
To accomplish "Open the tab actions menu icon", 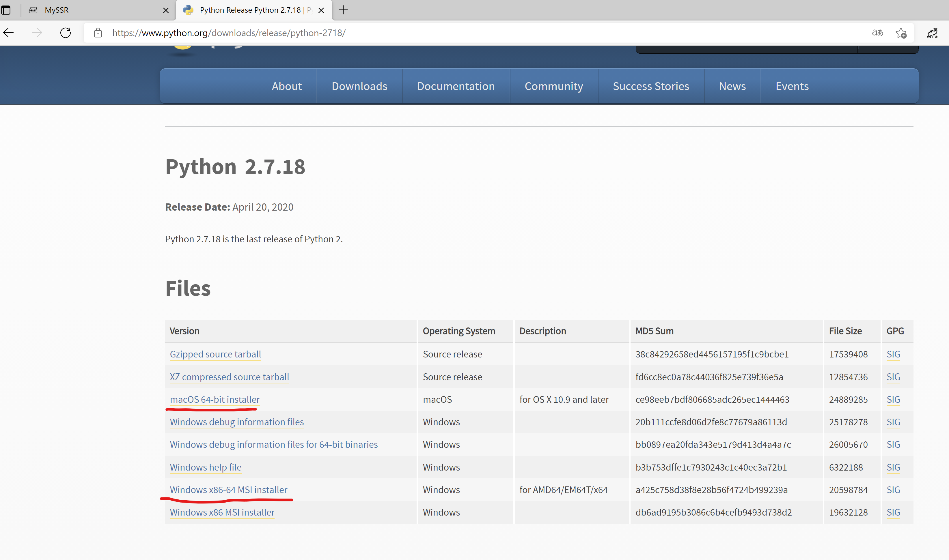I will pyautogui.click(x=6, y=10).
